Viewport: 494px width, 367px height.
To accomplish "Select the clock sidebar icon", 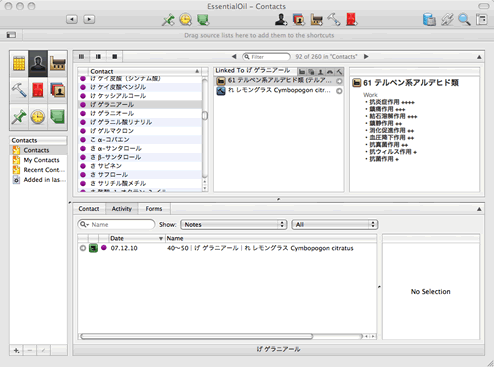I will (38, 117).
